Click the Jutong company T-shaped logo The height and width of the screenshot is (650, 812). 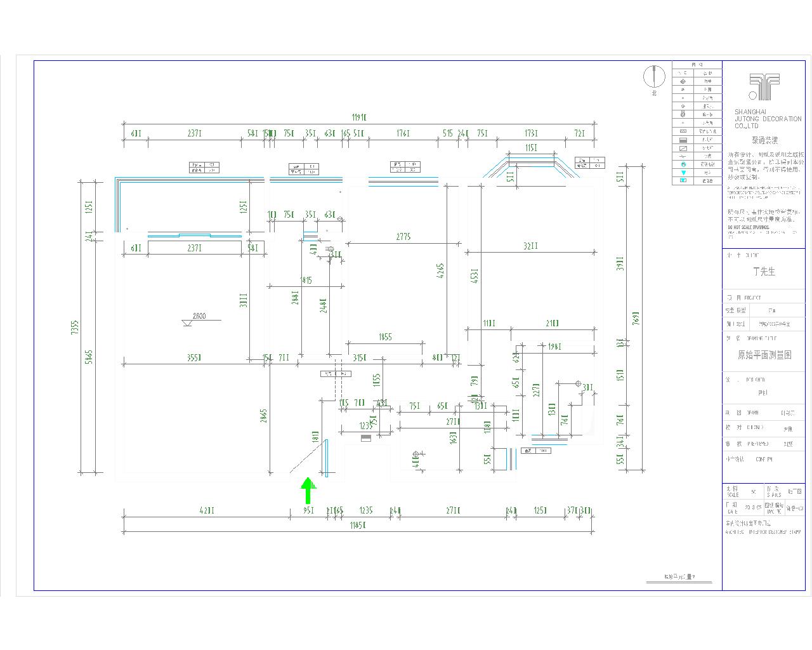coord(763,87)
